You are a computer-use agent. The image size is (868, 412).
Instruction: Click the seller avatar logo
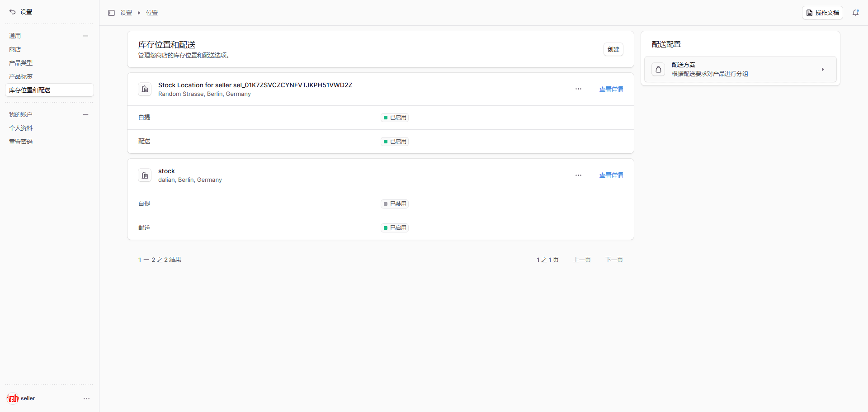point(13,398)
